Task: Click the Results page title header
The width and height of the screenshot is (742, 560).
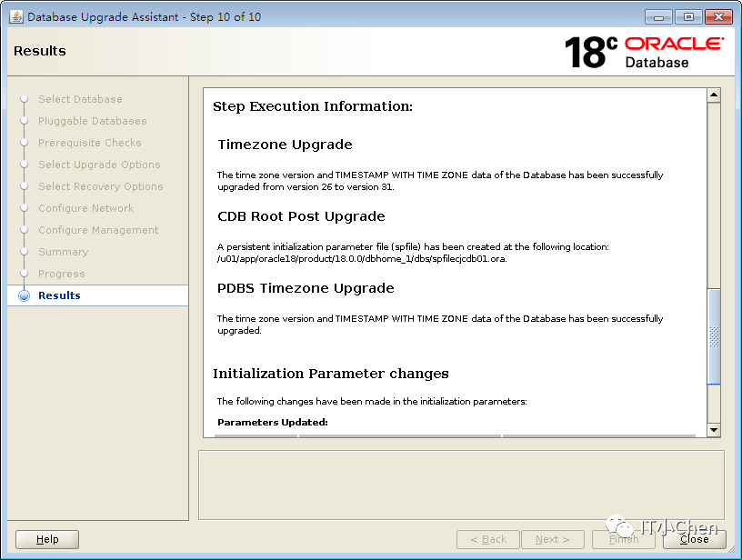Action: [40, 51]
